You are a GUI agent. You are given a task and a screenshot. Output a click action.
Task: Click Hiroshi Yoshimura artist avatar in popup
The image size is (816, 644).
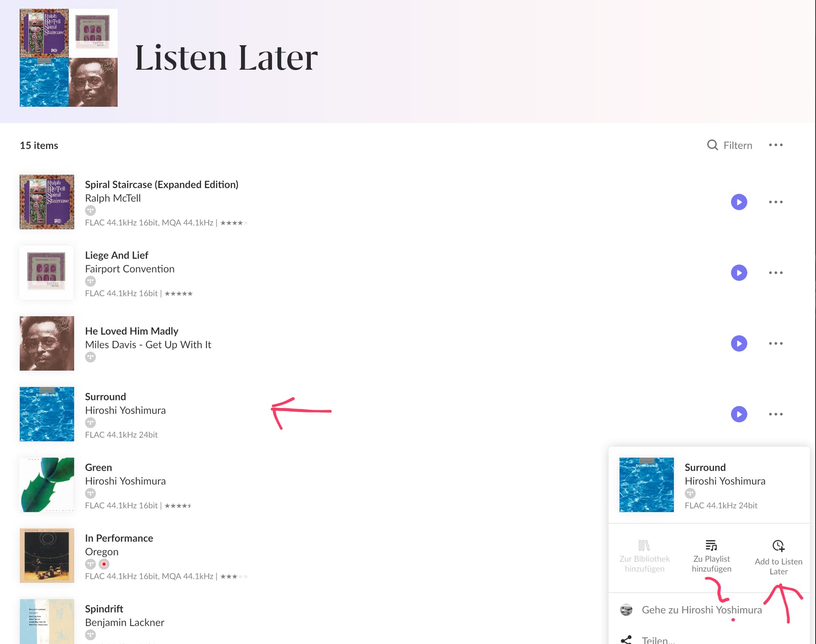(x=626, y=610)
